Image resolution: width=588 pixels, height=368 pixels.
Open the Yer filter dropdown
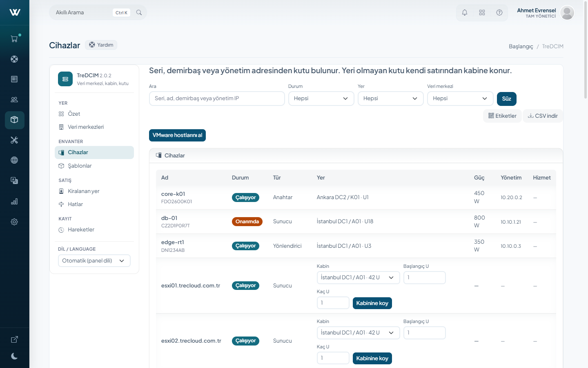pos(390,99)
